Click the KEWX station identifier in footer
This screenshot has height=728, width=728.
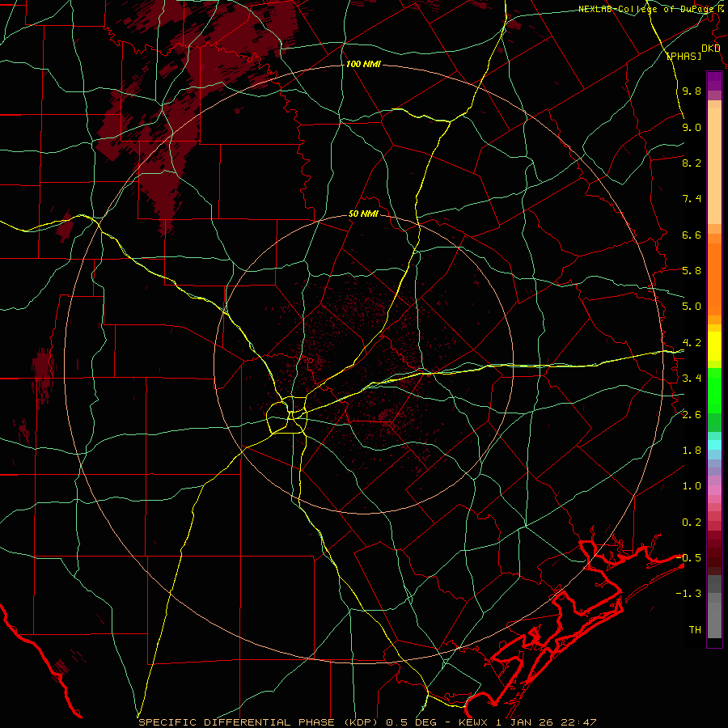[x=474, y=722]
